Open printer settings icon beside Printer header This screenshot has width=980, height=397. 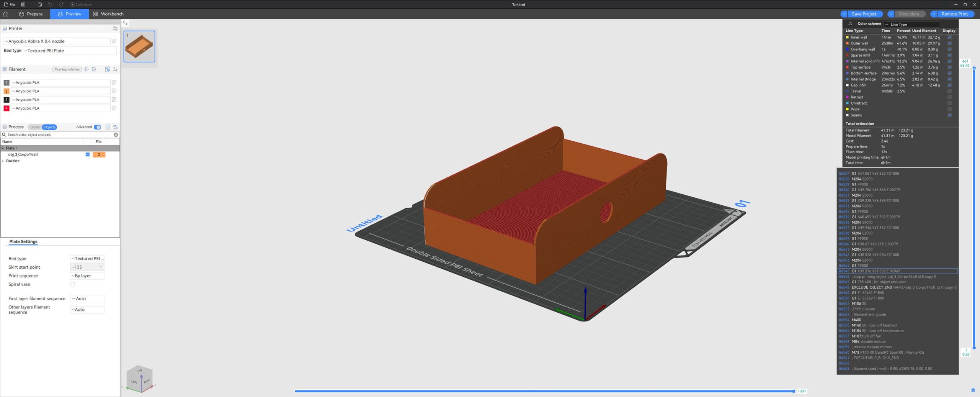tap(115, 28)
